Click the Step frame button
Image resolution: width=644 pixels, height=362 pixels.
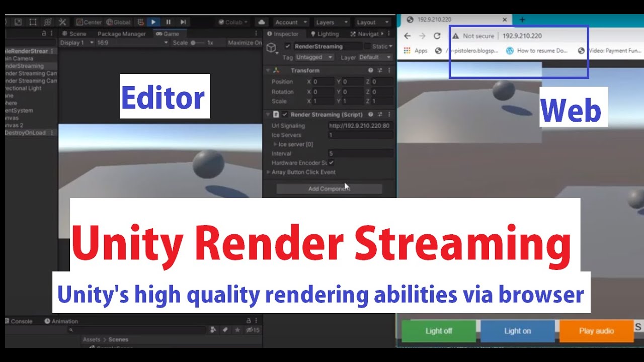(x=183, y=22)
